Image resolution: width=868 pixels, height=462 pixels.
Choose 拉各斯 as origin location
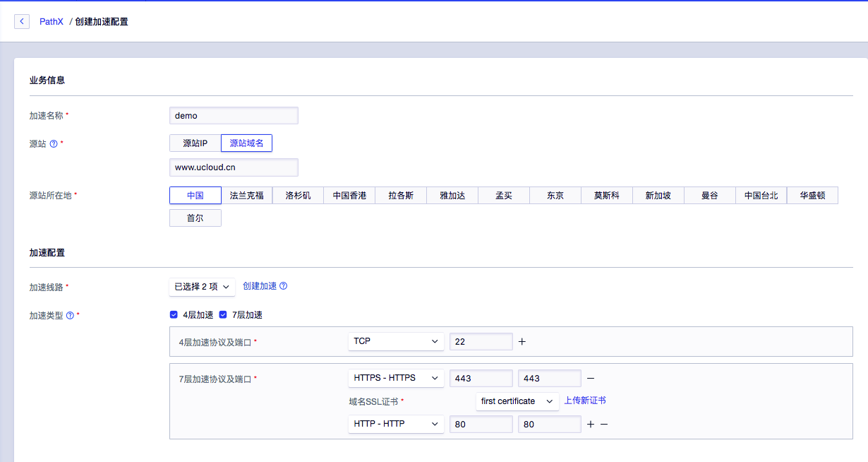tap(401, 196)
